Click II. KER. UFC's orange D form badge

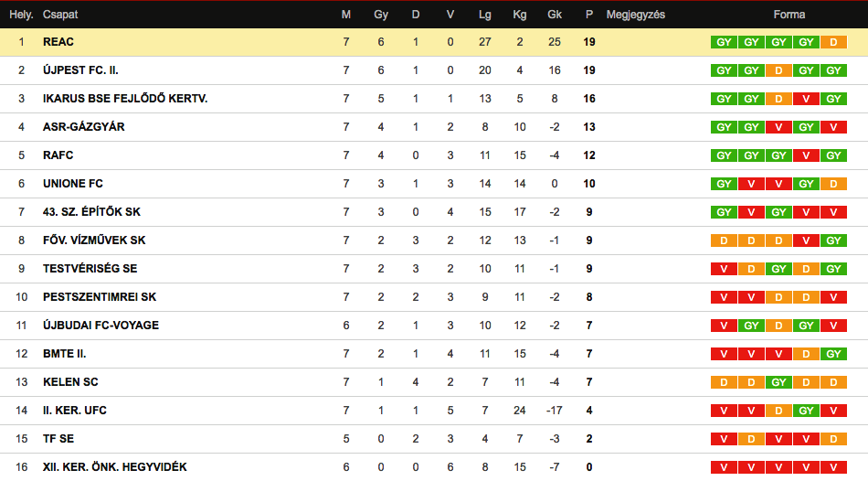click(778, 411)
